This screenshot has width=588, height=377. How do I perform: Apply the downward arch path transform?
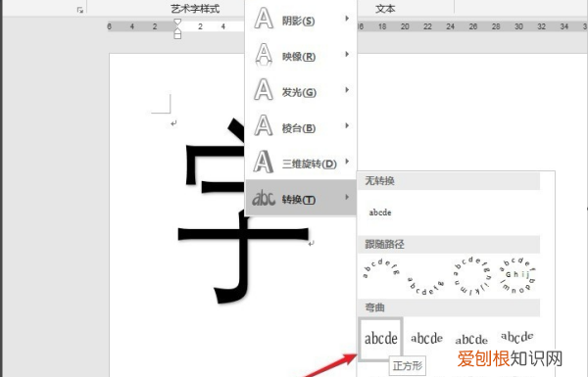point(425,286)
